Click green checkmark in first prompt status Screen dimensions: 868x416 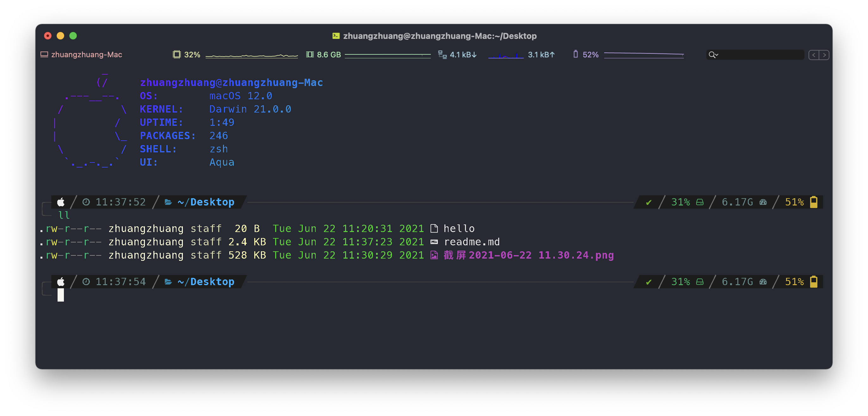point(649,202)
